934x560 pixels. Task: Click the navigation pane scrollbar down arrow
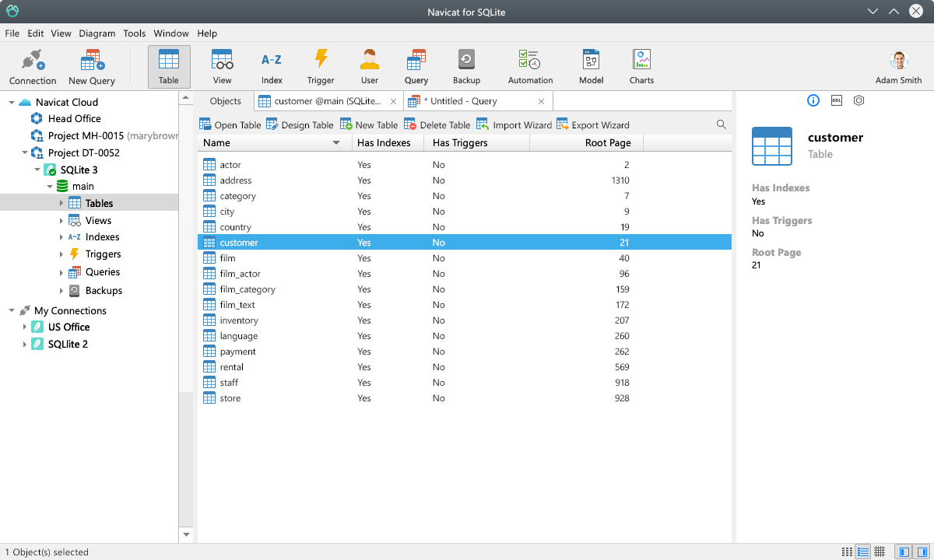coord(186,535)
